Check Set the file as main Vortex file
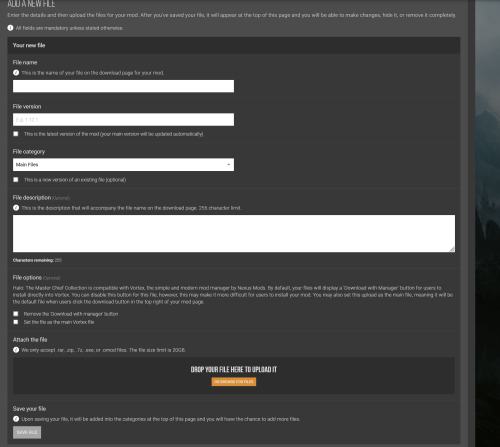The image size is (500, 447). pyautogui.click(x=16, y=322)
